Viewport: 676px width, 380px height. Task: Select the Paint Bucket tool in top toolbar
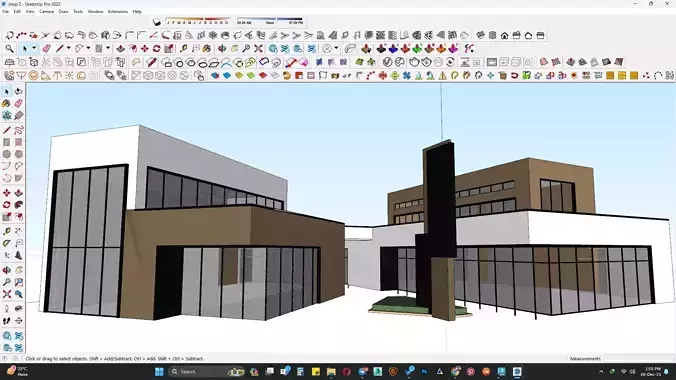pyautogui.click(x=207, y=49)
